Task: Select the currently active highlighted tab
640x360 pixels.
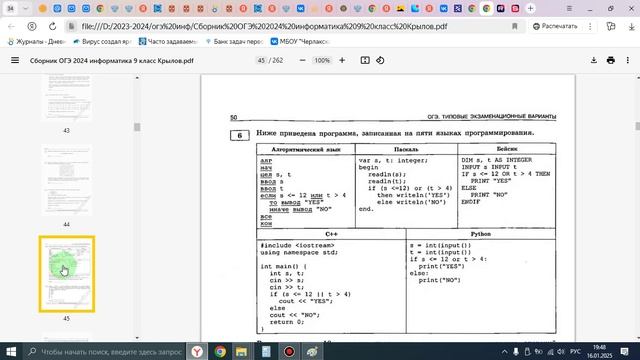Action: point(486,8)
